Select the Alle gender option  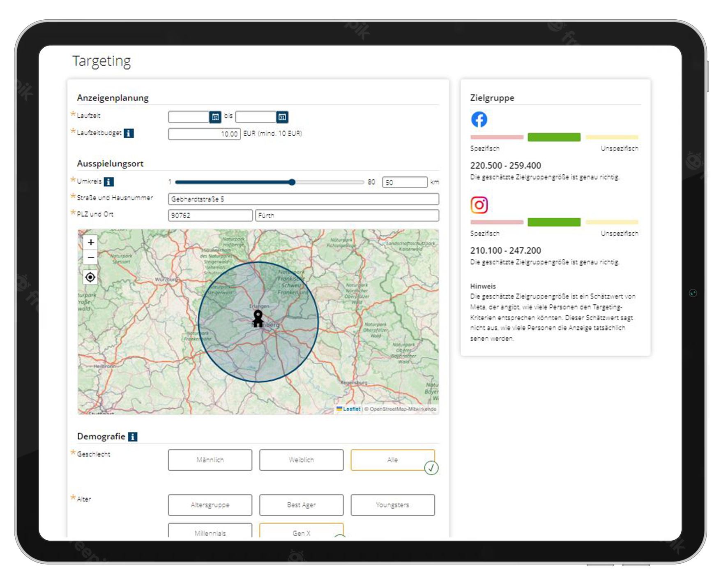392,460
